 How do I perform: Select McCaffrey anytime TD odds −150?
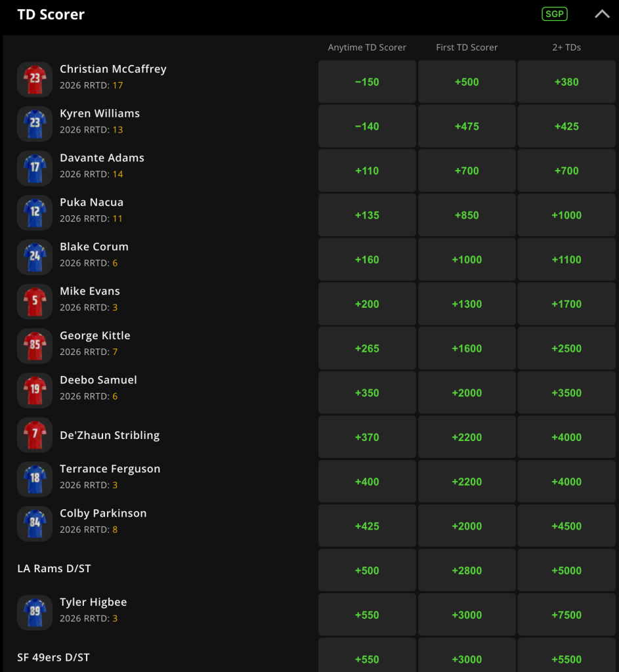click(367, 81)
